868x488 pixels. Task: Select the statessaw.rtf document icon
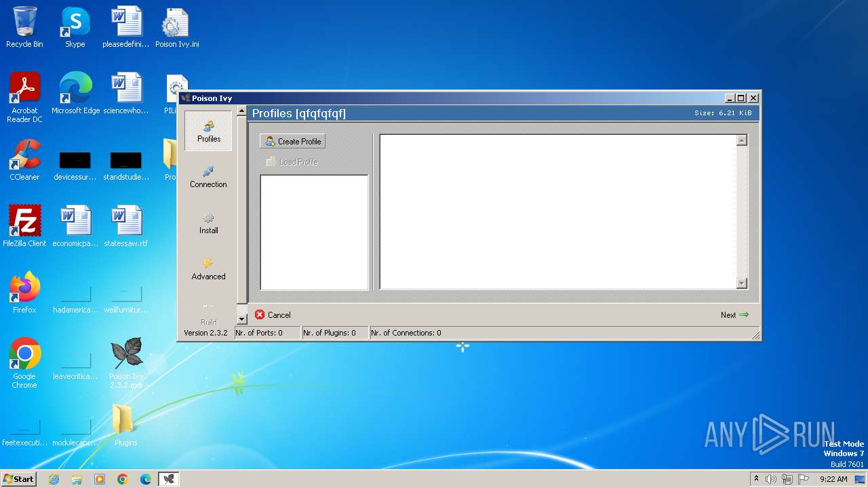(x=126, y=227)
